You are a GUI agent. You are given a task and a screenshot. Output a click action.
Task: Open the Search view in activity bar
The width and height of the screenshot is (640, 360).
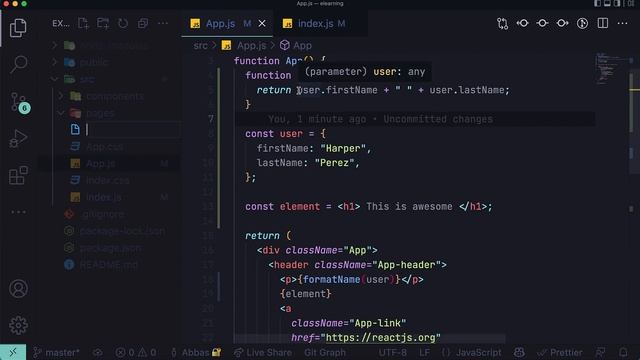(x=18, y=64)
